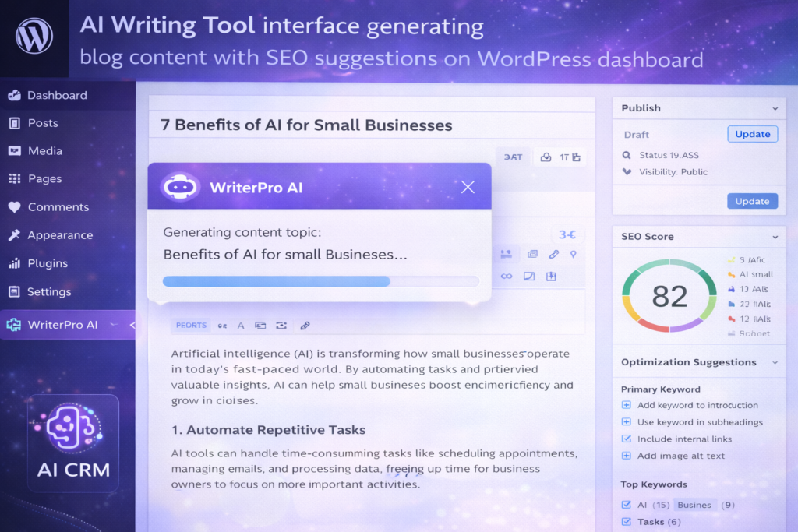Screen dimensions: 798x532
Task: Collapse the Optimization Suggestions section
Action: click(x=775, y=362)
